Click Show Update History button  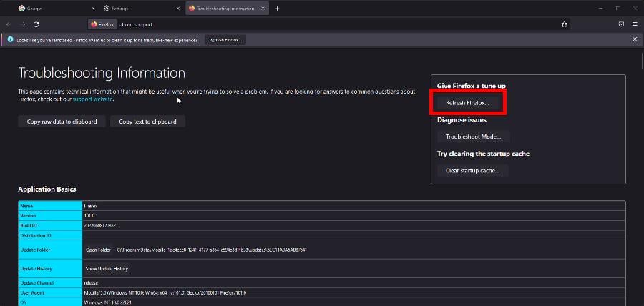(107, 269)
